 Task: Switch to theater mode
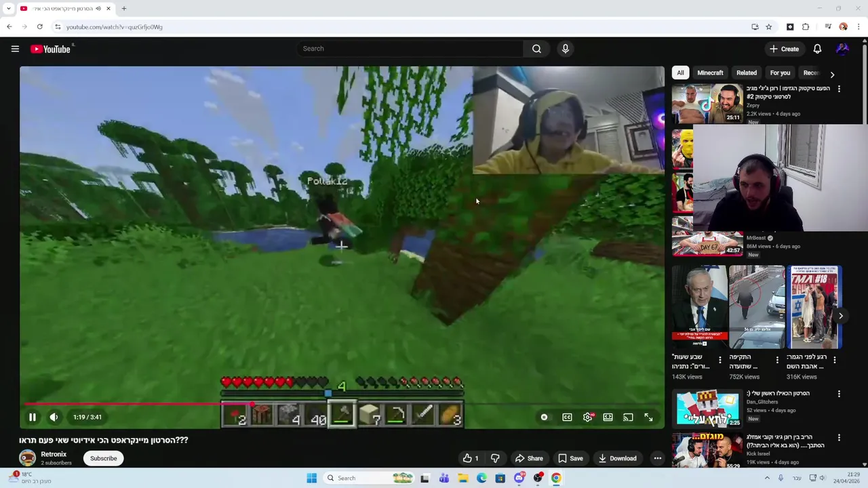click(x=608, y=418)
